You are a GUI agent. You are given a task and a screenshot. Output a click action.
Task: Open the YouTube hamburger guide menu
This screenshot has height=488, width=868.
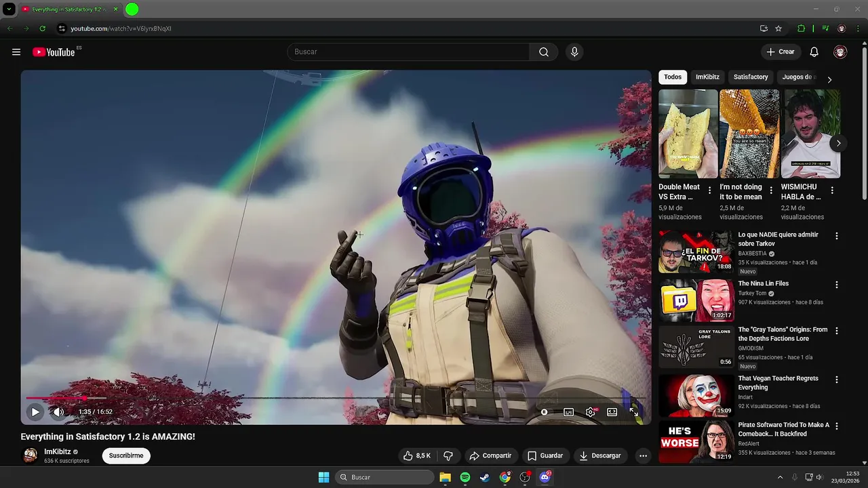16,52
